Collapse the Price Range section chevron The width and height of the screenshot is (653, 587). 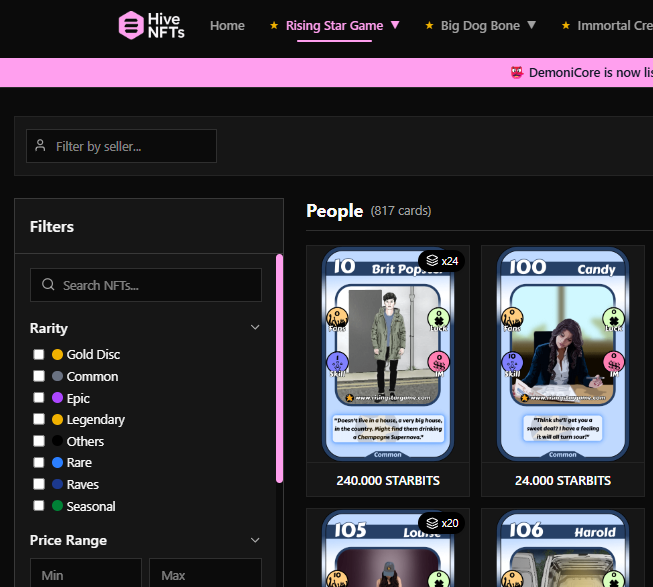tap(255, 540)
